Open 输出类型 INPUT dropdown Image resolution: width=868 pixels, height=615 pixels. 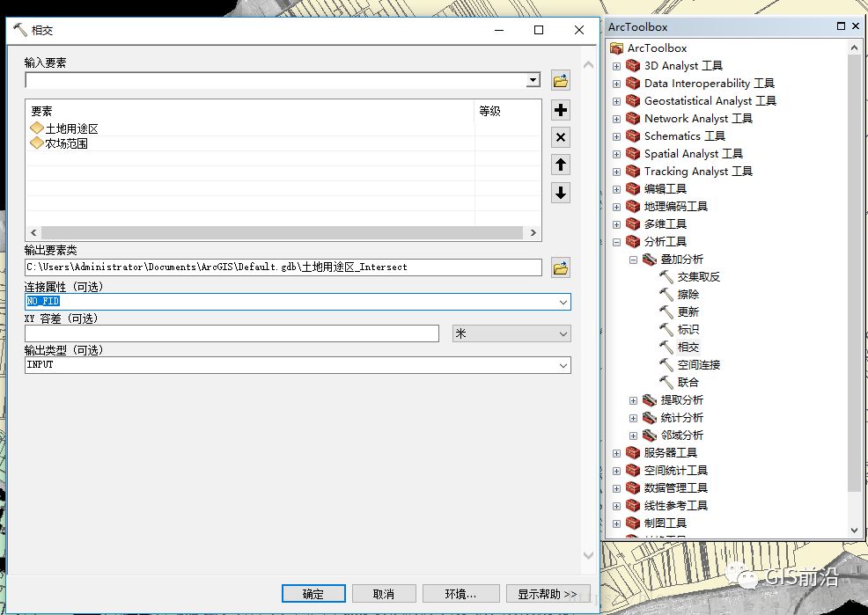tap(563, 365)
